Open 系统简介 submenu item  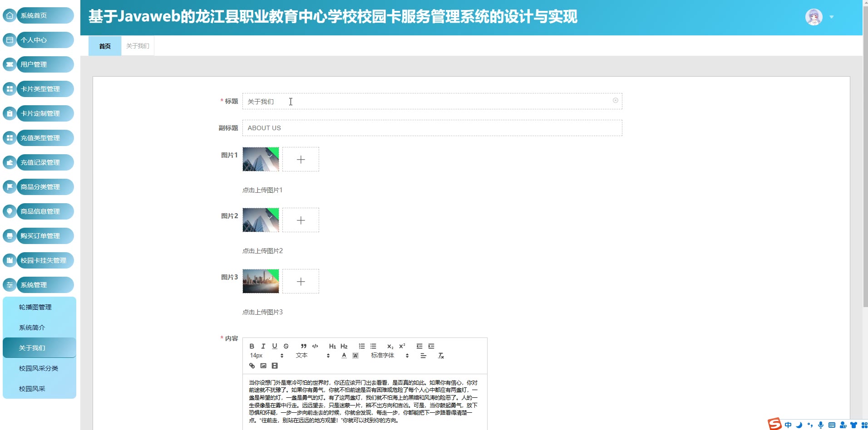point(39,327)
